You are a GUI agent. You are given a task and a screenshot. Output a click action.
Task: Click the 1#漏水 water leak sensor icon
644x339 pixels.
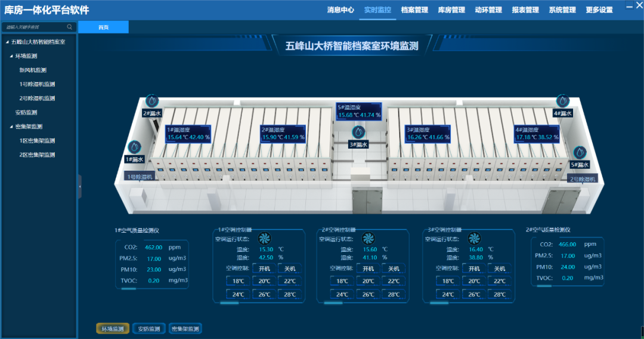[135, 147]
